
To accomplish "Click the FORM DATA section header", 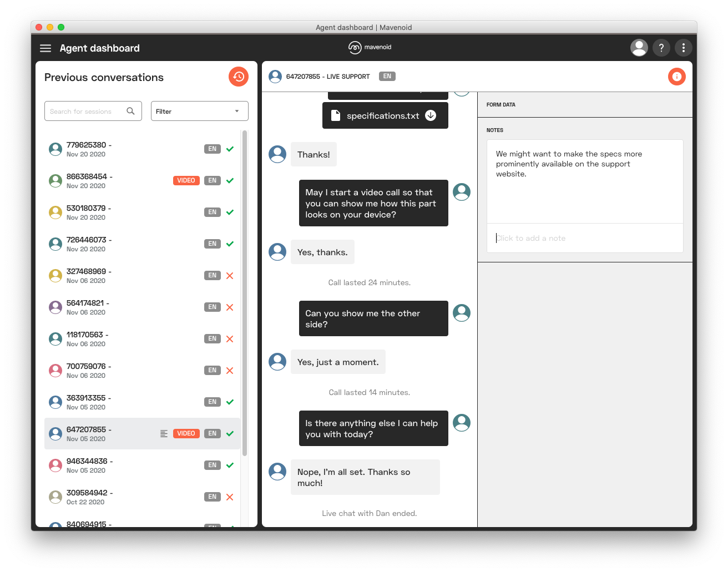I will click(x=501, y=104).
